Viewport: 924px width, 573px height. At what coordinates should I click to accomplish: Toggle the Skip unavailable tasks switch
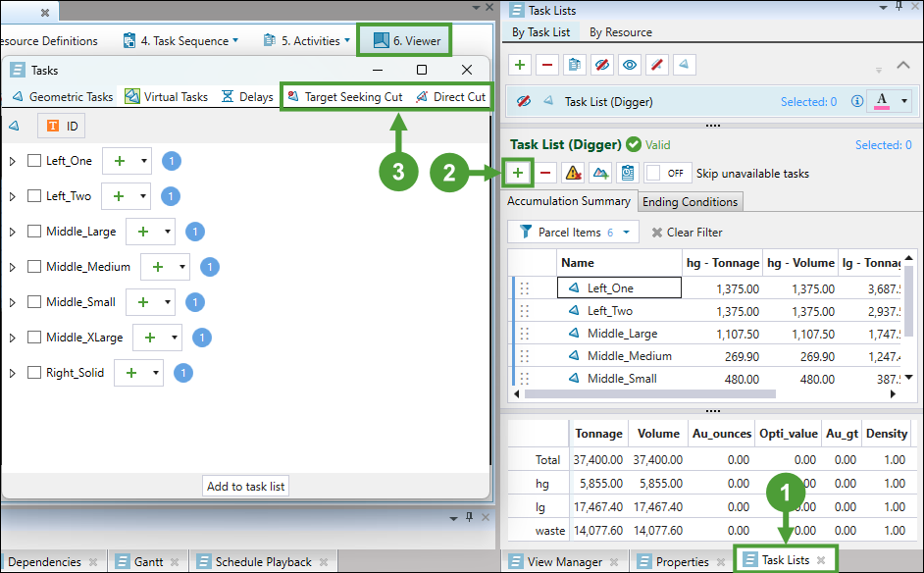[668, 173]
